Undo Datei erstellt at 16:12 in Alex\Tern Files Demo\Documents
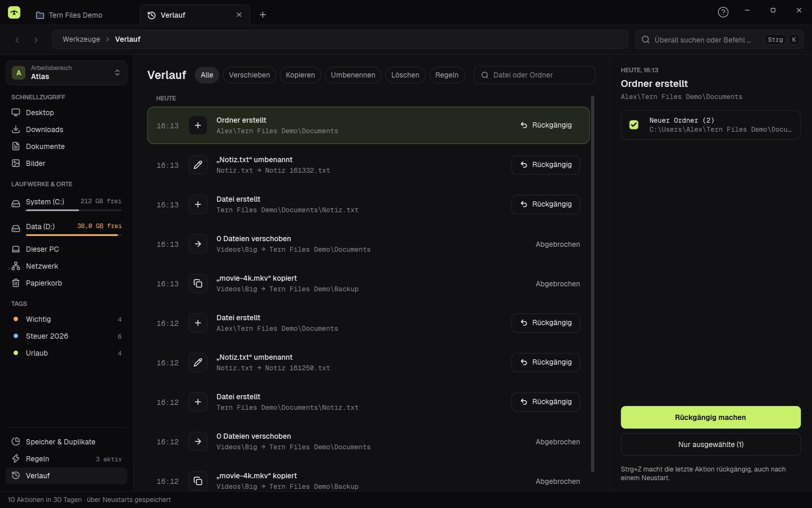812x508 pixels. pos(545,323)
